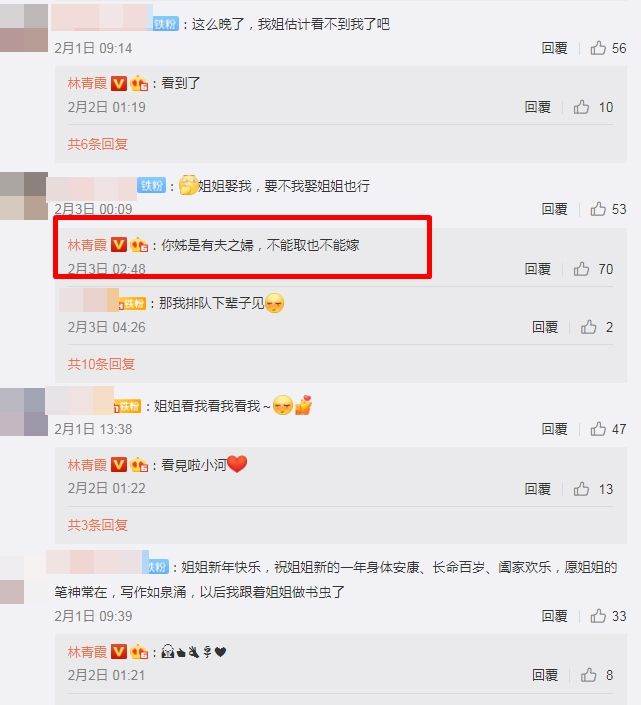641x705 pixels.
Task: Click the V verified badge beside 林青霞 on 看到了
Action: click(119, 83)
